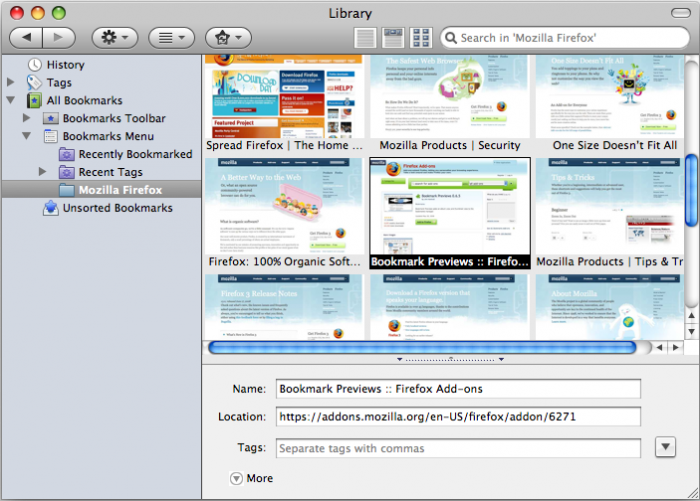Switch to preview detail view icon

tap(393, 38)
